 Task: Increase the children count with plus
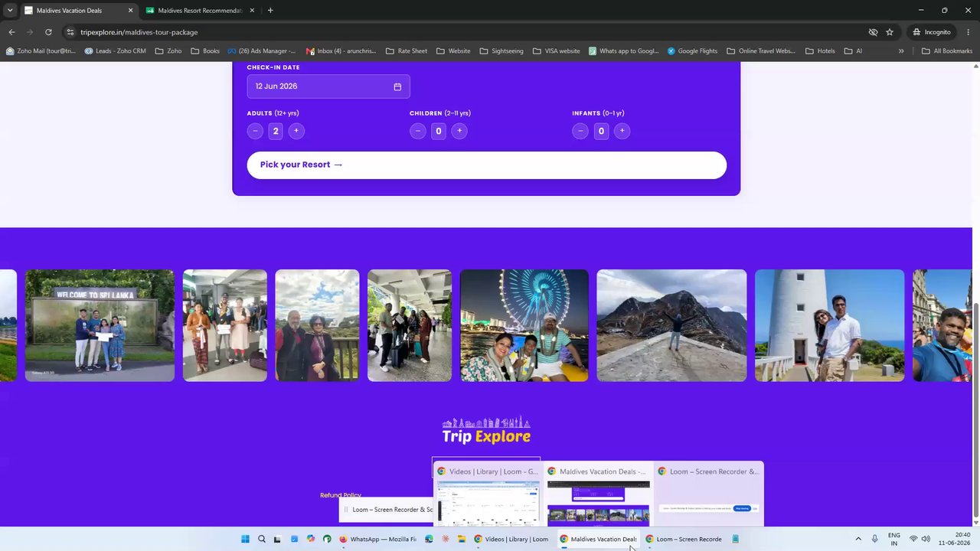459,131
